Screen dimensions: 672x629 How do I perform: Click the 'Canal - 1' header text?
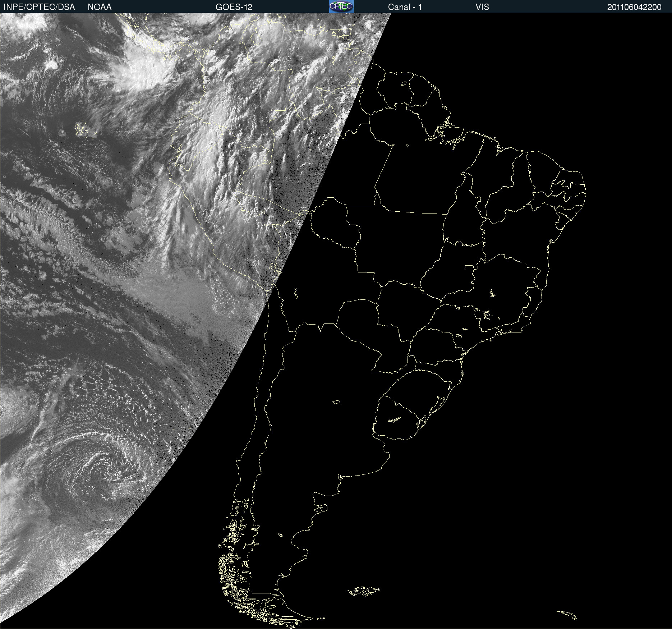pos(405,7)
